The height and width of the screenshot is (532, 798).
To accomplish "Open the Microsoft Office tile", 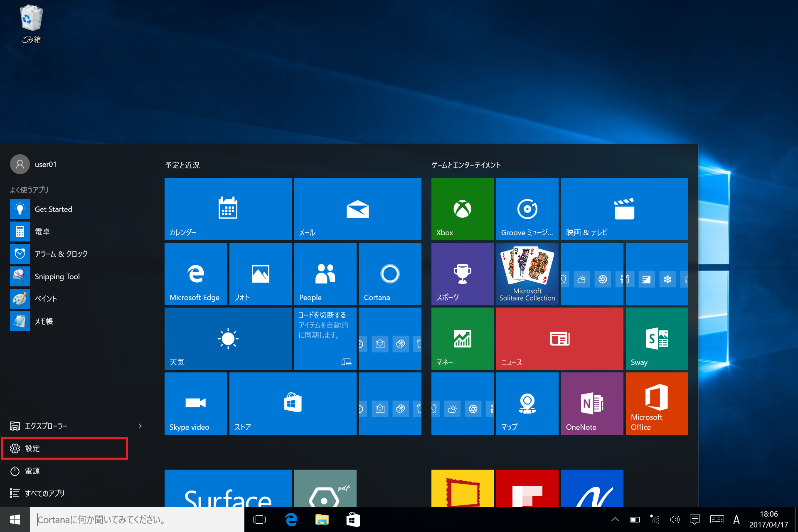I will (x=657, y=403).
